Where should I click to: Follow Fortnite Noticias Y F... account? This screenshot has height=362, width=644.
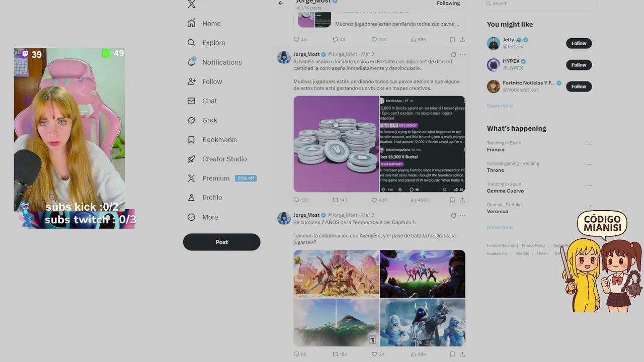click(579, 86)
